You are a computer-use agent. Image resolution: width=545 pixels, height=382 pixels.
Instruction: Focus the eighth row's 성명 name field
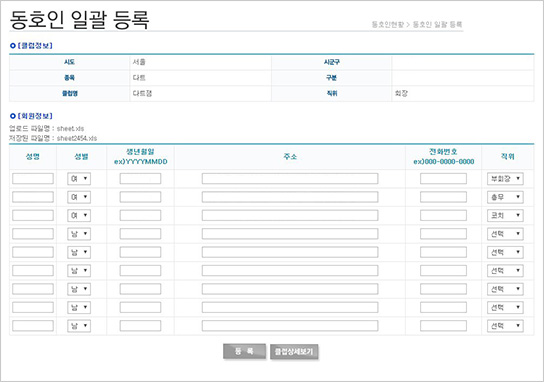pos(33,307)
